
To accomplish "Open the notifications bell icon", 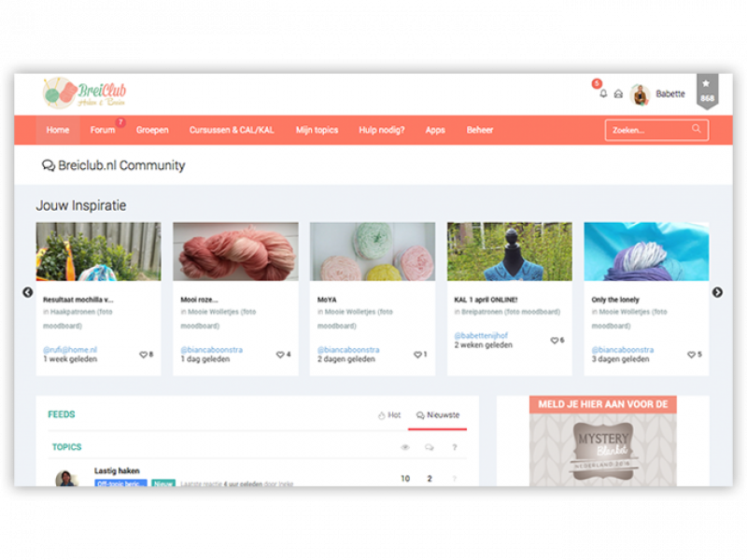I will click(x=603, y=93).
